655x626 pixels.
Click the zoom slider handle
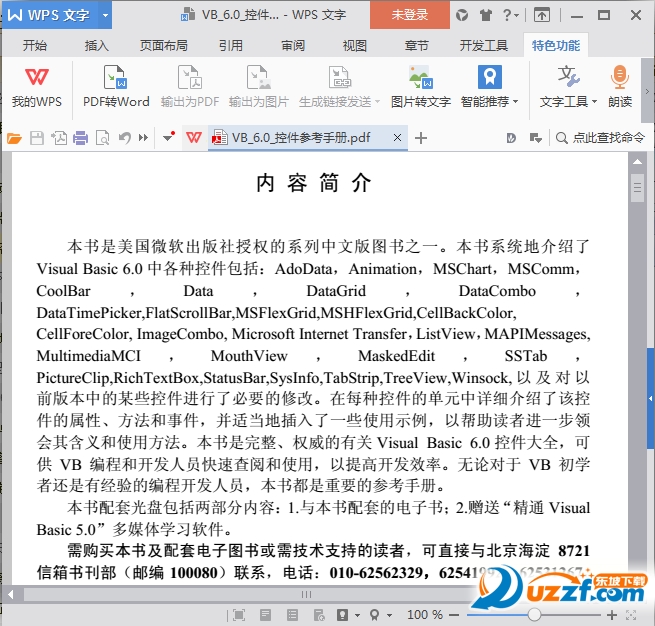tap(534, 615)
